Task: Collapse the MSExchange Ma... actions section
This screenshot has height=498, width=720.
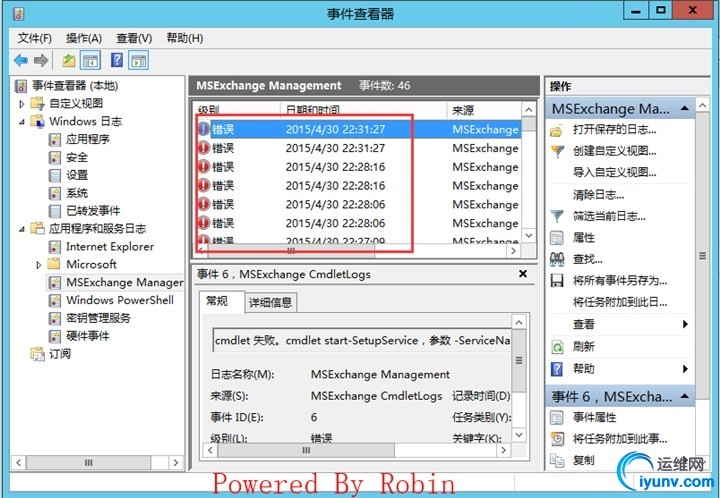Action: point(685,109)
